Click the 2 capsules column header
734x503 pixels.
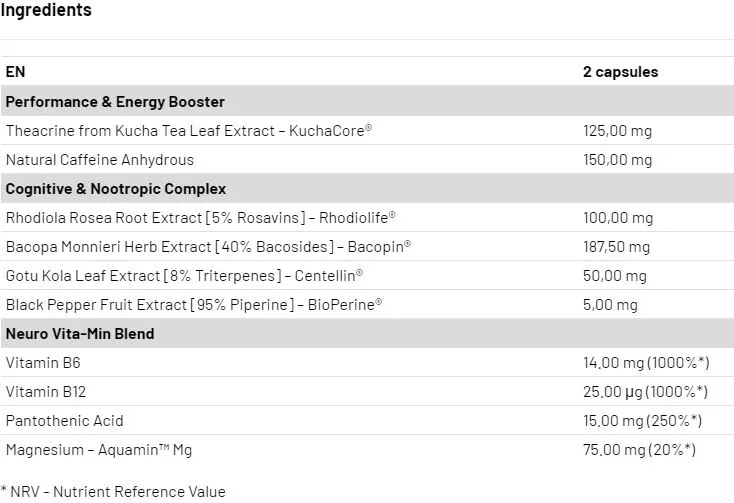click(x=620, y=72)
